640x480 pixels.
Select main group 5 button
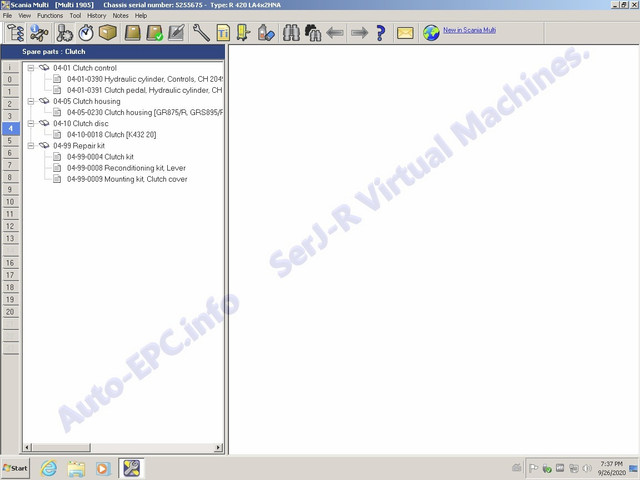10,141
